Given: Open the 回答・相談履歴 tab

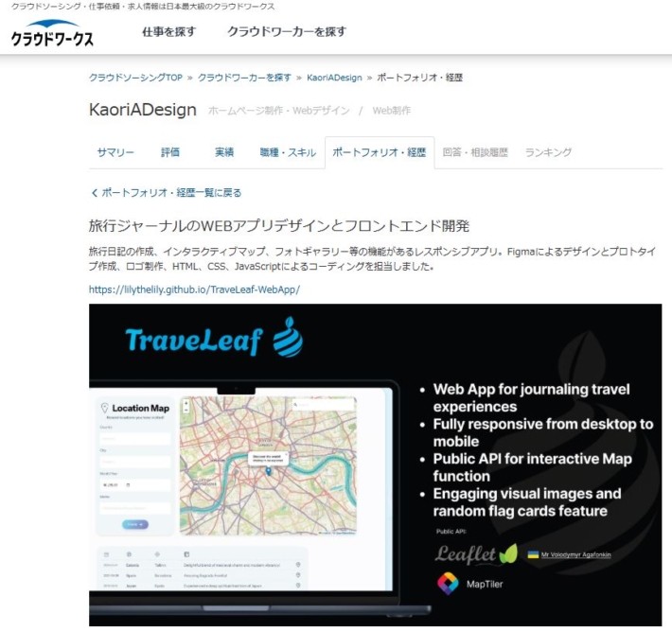Looking at the screenshot, I should [475, 152].
